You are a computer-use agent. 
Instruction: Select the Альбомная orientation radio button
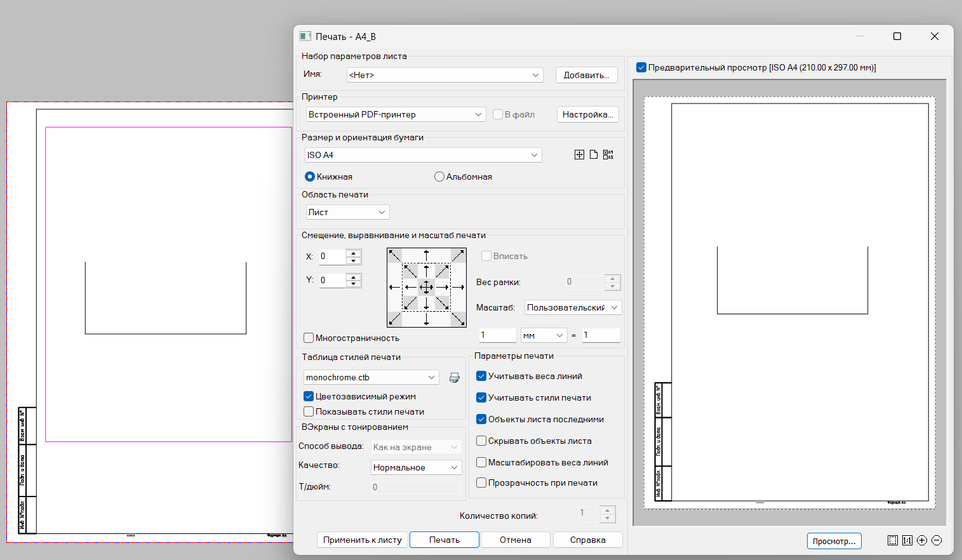point(439,177)
